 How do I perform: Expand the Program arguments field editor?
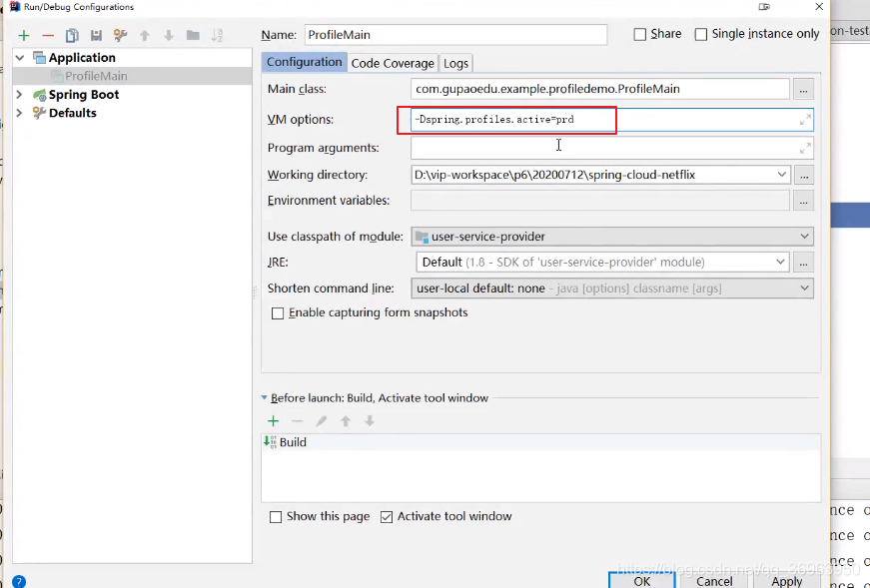coord(805,148)
